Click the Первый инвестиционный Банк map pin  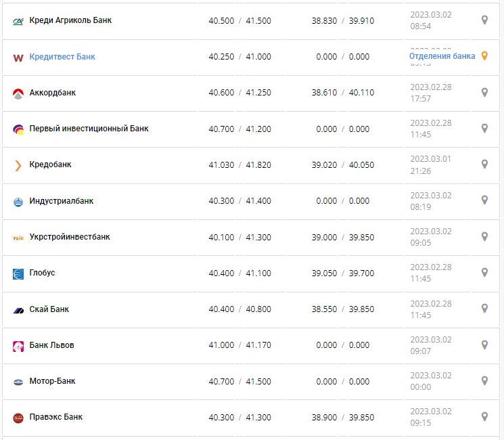coord(484,128)
